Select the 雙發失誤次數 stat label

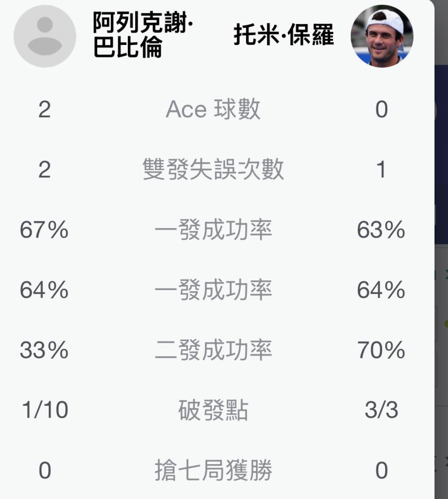click(213, 169)
